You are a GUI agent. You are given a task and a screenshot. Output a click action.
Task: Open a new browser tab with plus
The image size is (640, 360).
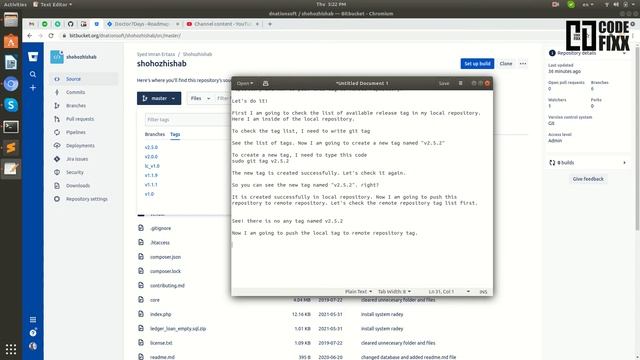click(270, 24)
